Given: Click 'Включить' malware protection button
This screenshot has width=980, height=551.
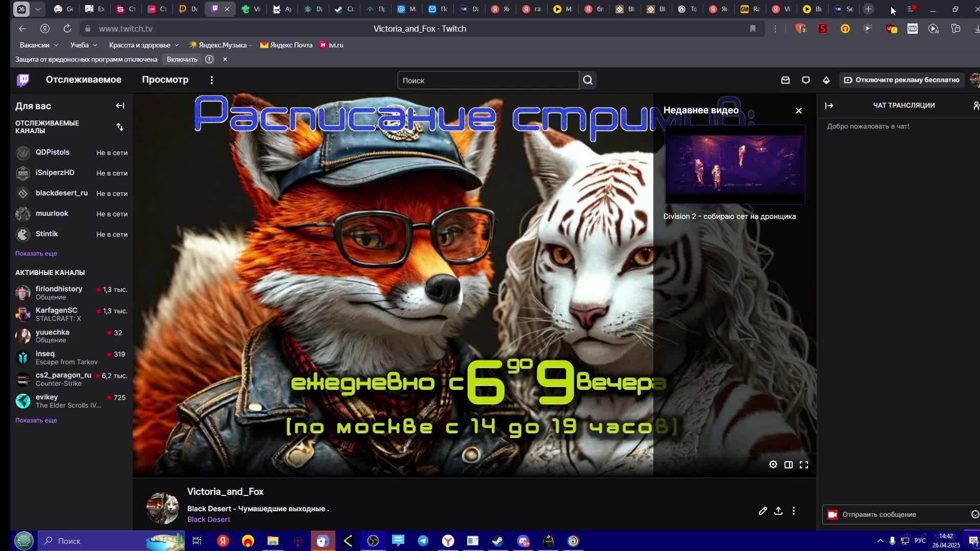Looking at the screenshot, I should [182, 59].
